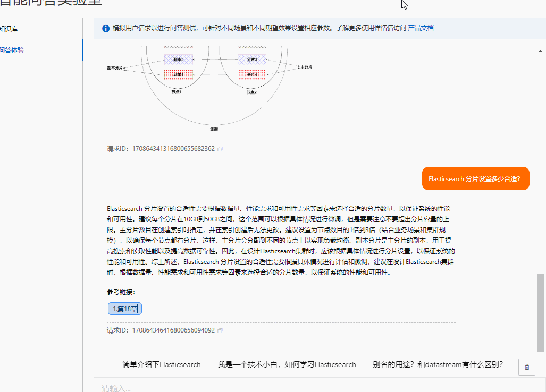Click the banner text about 模拟用户请求
Screen dimensions: 546x392
pyautogui.click(x=259, y=28)
